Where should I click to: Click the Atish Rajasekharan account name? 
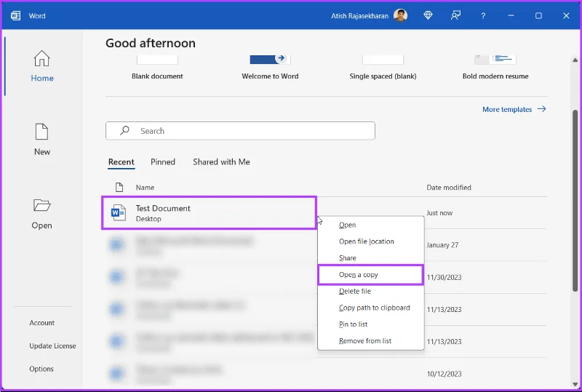359,16
